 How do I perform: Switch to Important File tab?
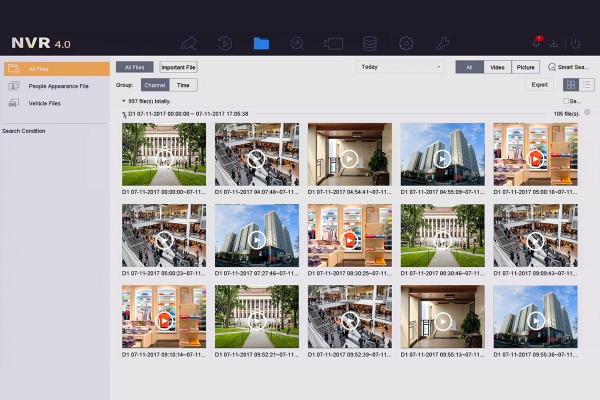[178, 67]
